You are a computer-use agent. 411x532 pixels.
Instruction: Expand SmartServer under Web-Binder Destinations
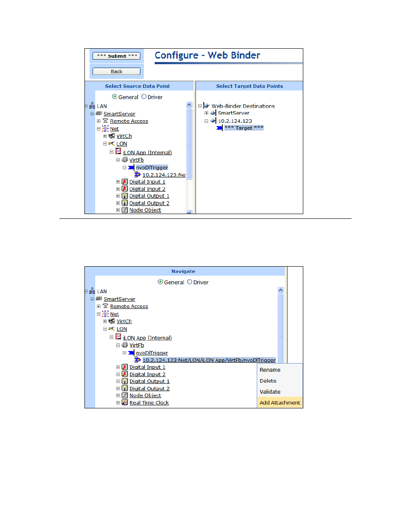pyautogui.click(x=206, y=113)
